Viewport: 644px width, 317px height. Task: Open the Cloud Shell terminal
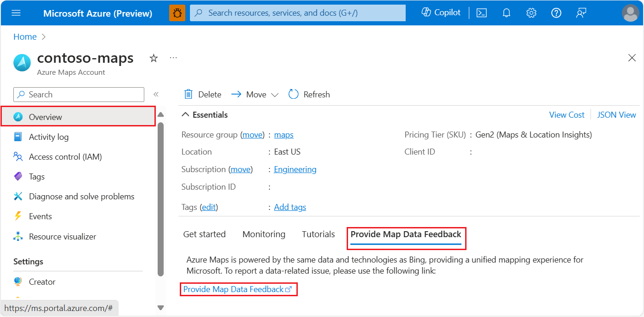(x=481, y=12)
